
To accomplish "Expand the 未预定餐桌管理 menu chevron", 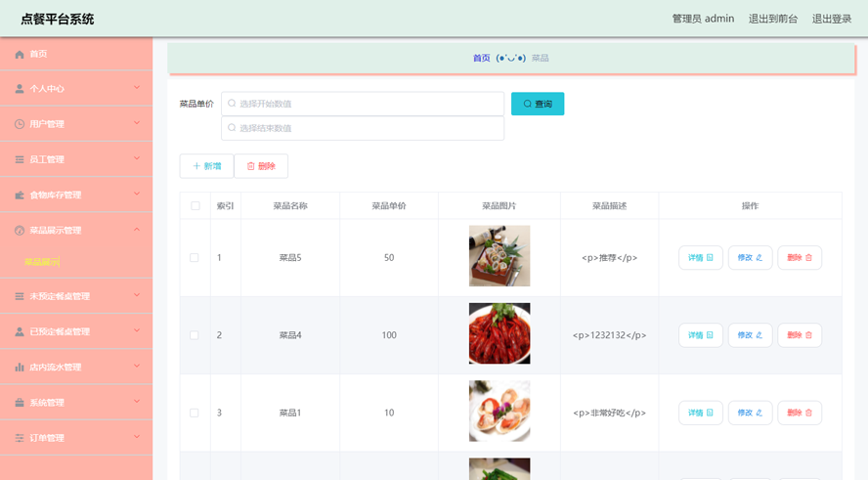I will pyautogui.click(x=137, y=295).
